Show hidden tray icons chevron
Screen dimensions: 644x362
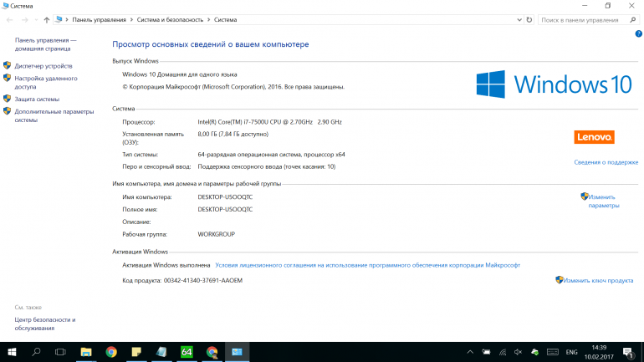(470, 352)
